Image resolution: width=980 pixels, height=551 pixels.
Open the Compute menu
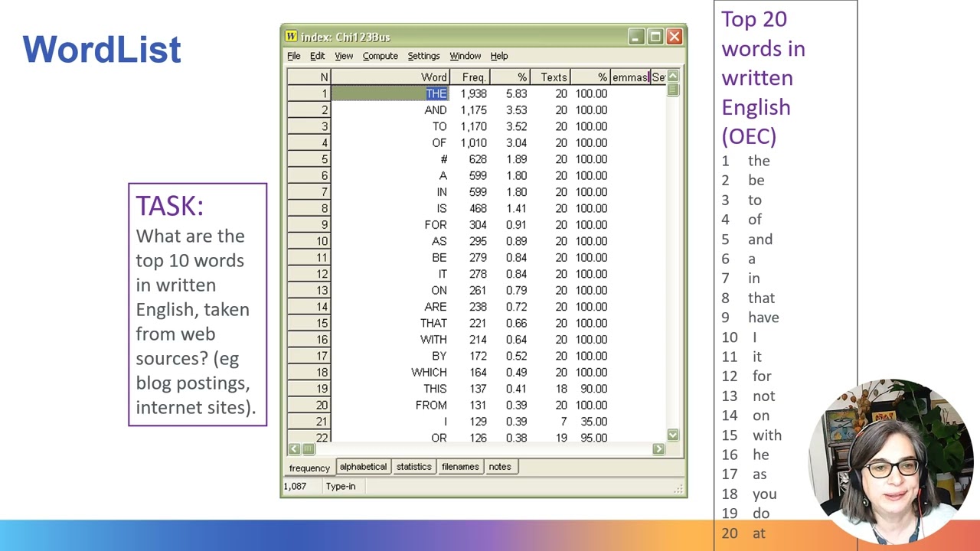[x=381, y=56]
